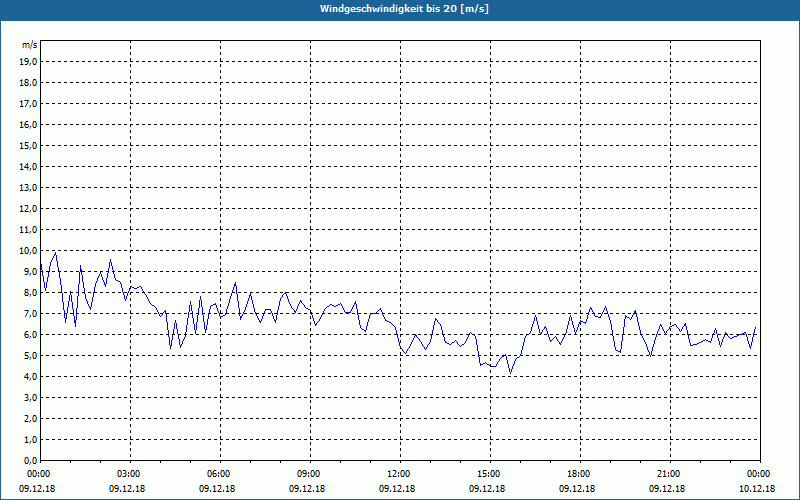Choose the '18:00' x-axis time label
The height and width of the screenshot is (500, 800).
click(x=580, y=474)
